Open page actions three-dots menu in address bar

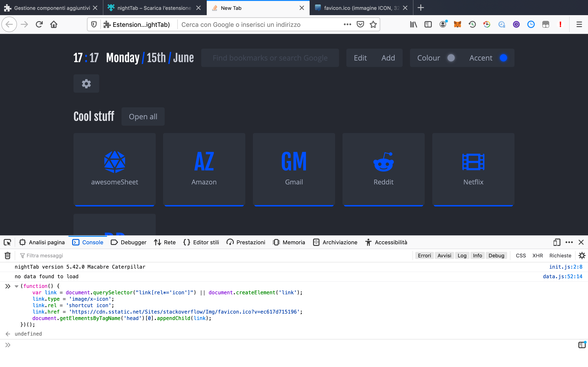click(348, 24)
